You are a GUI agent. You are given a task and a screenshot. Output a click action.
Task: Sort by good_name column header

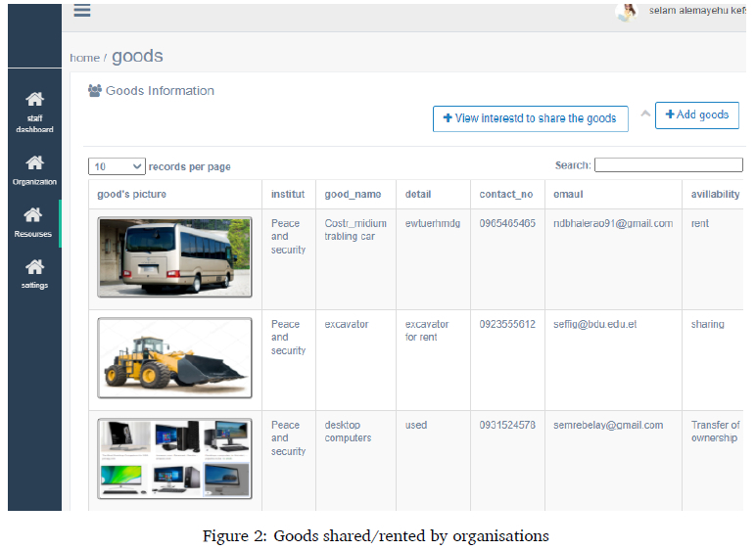(353, 195)
